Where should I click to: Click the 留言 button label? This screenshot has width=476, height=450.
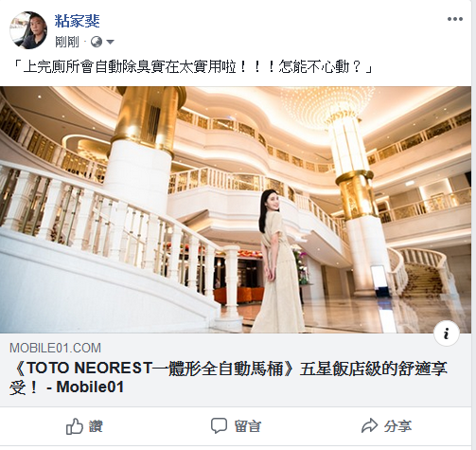coord(248,426)
